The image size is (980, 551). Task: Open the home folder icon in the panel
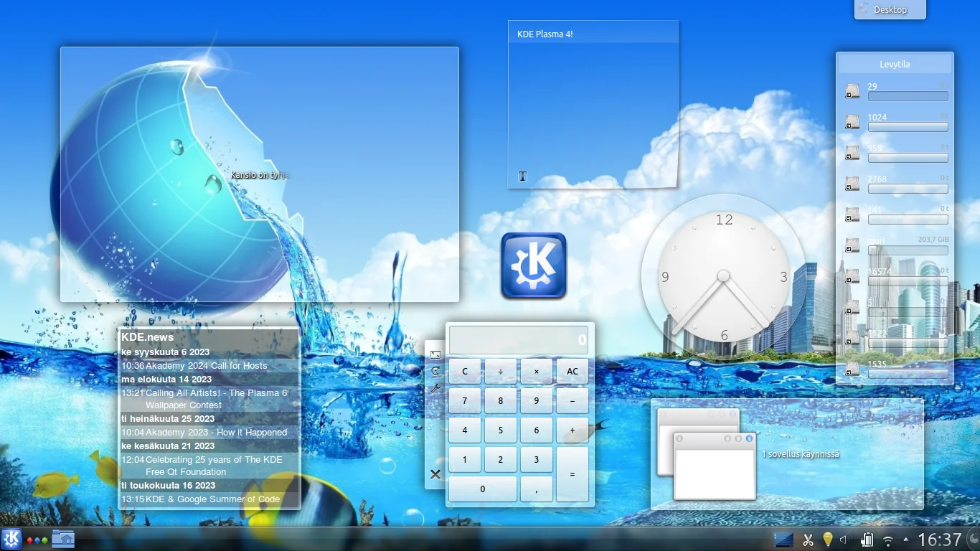tap(62, 539)
